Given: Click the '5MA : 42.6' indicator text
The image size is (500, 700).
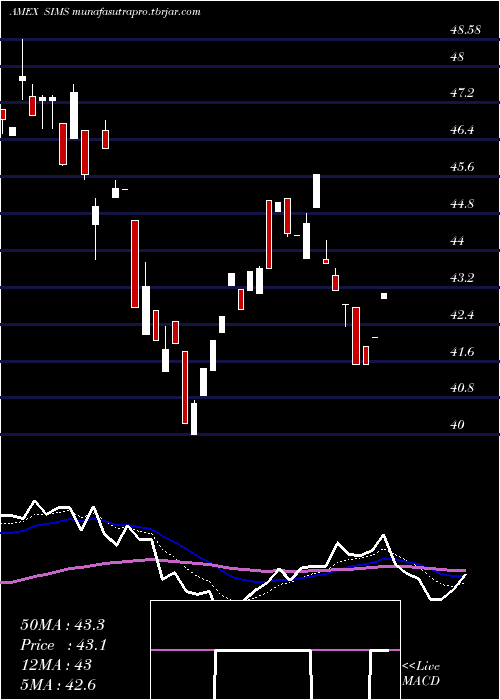Looking at the screenshot, I should point(58,684).
